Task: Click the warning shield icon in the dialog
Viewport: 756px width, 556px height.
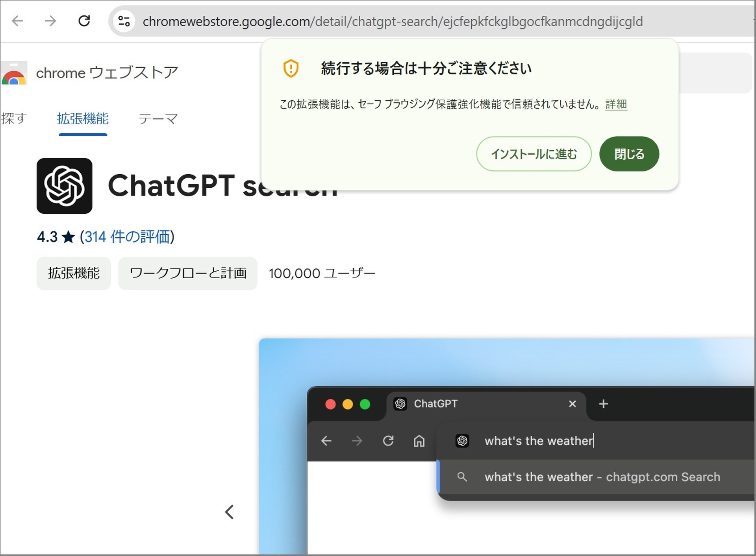Action: [290, 68]
